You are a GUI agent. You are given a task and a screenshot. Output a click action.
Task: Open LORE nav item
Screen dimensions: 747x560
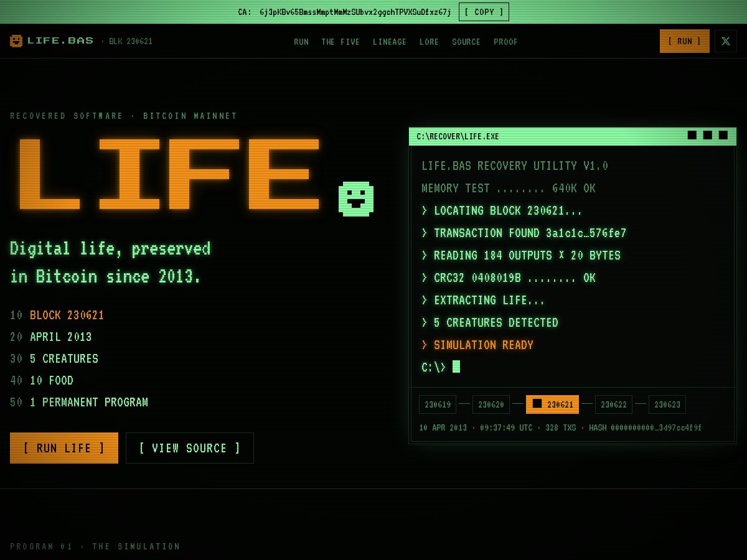click(x=429, y=42)
